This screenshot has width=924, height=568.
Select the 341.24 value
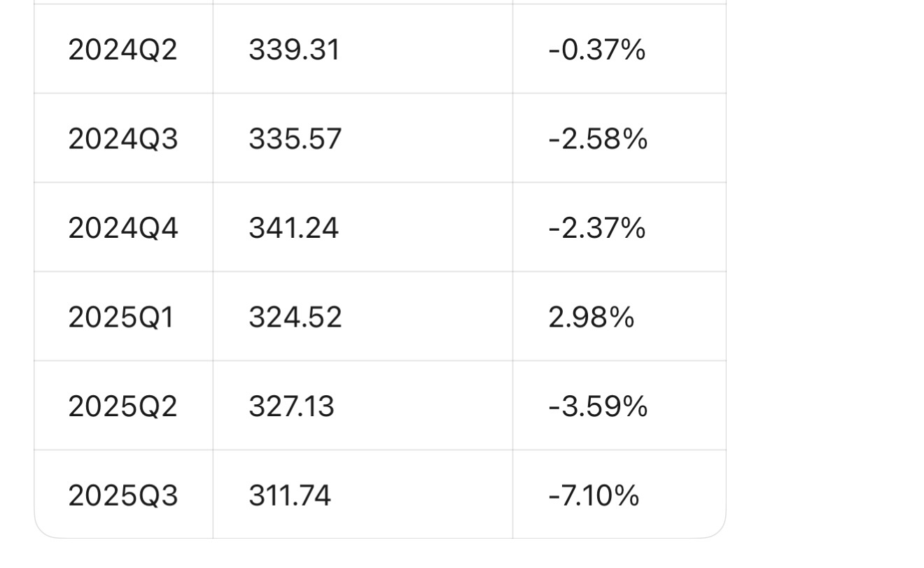coord(293,228)
